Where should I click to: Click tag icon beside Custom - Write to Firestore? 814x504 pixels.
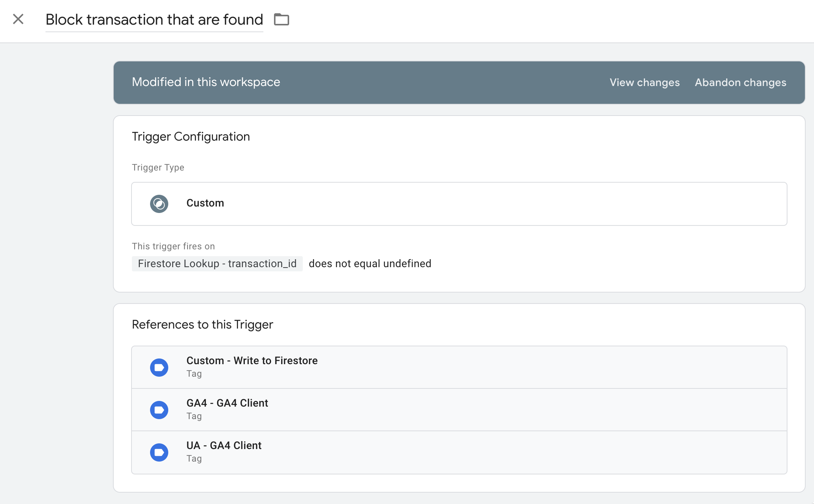[159, 368]
